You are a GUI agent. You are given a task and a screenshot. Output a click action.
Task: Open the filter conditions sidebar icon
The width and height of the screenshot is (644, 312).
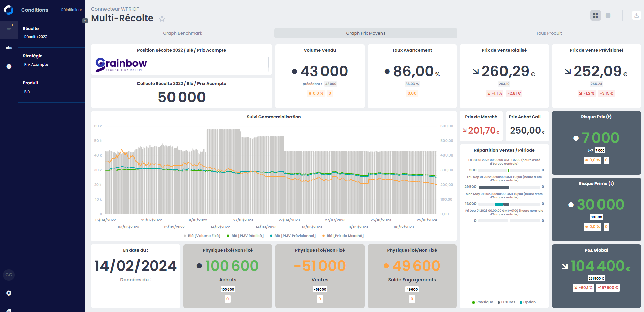[9, 29]
